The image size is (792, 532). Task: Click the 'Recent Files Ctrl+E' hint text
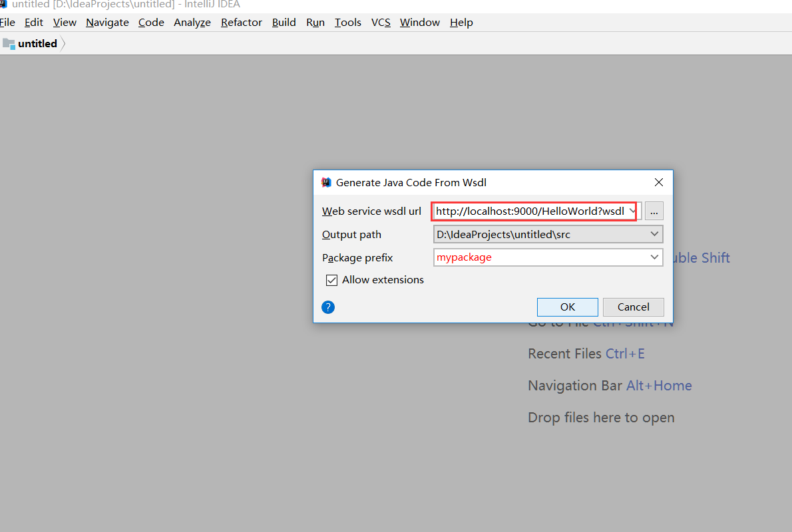coord(586,353)
